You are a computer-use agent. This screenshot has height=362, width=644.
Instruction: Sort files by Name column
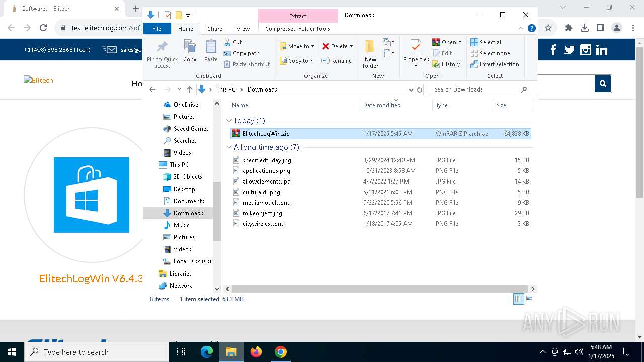295,105
